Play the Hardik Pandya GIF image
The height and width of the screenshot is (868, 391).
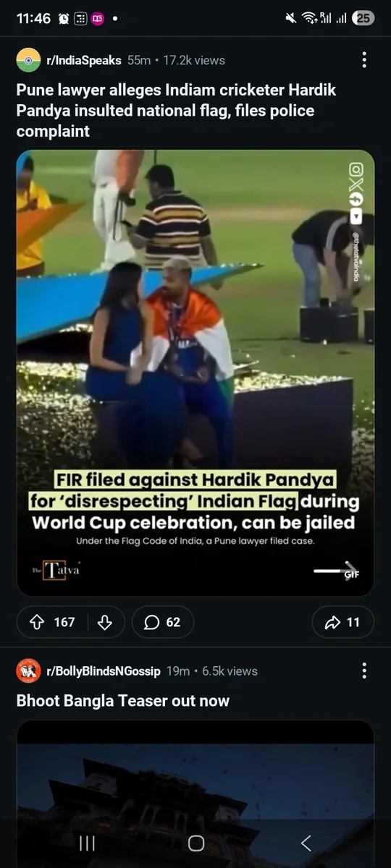[x=195, y=373]
